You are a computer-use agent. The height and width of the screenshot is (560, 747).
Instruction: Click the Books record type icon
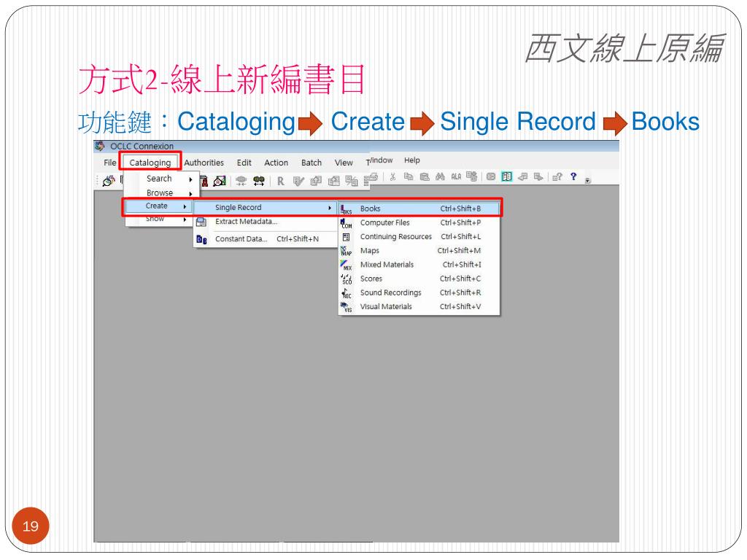point(347,209)
